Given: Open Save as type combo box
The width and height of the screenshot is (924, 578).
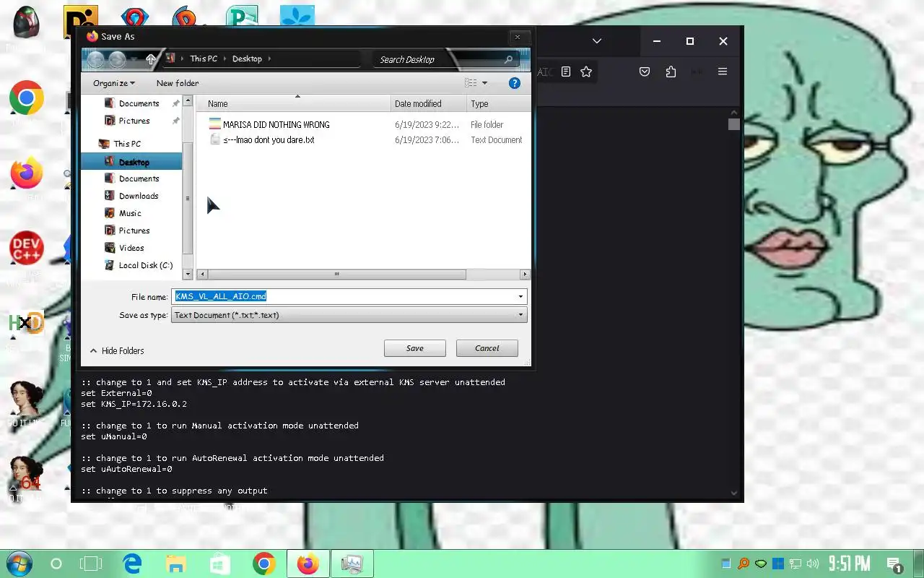Looking at the screenshot, I should [x=349, y=315].
